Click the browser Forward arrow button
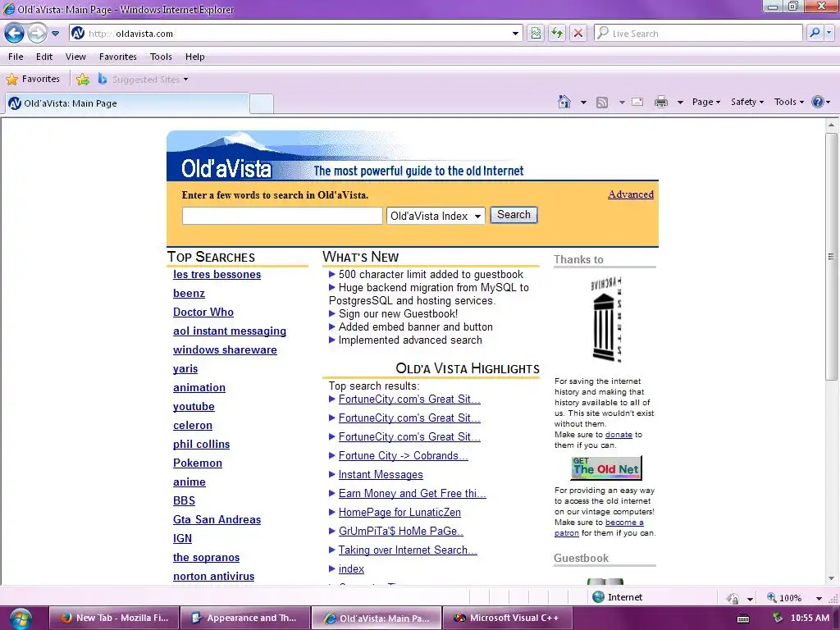This screenshot has width=840, height=630. pyautogui.click(x=36, y=33)
